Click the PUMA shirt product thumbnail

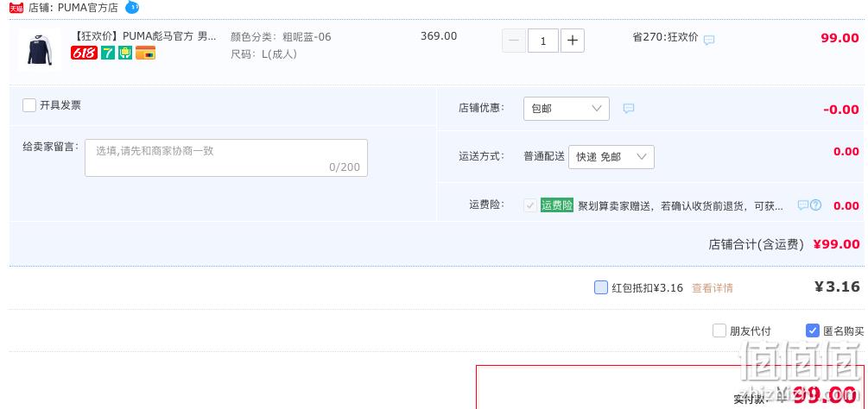tap(39, 50)
